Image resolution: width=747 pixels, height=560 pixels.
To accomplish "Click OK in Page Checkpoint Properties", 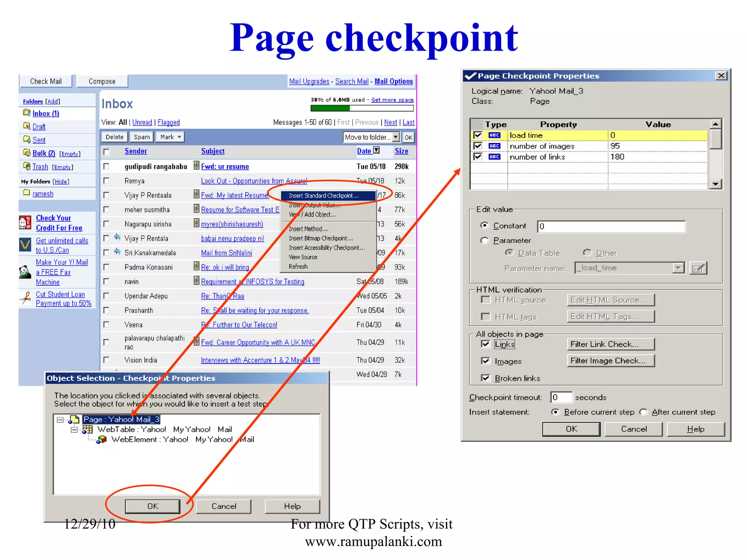I will click(571, 429).
